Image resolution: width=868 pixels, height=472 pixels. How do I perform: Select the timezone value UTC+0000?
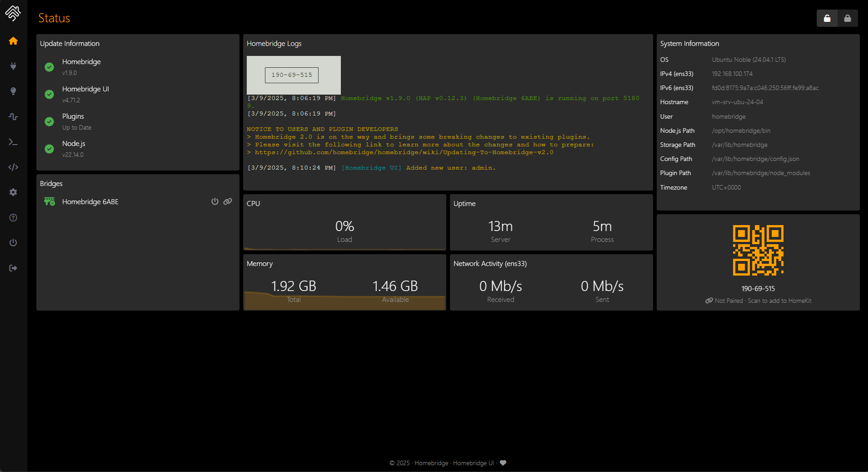coord(726,187)
